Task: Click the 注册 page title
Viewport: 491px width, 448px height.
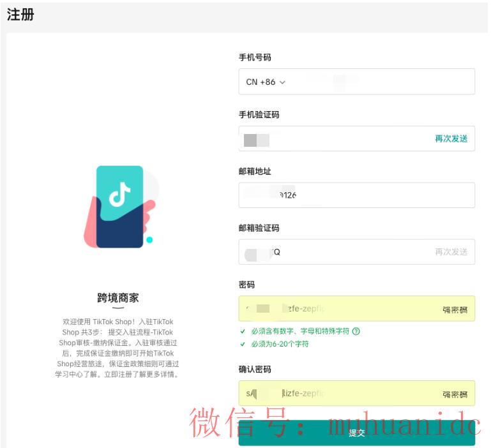Action: (20, 15)
